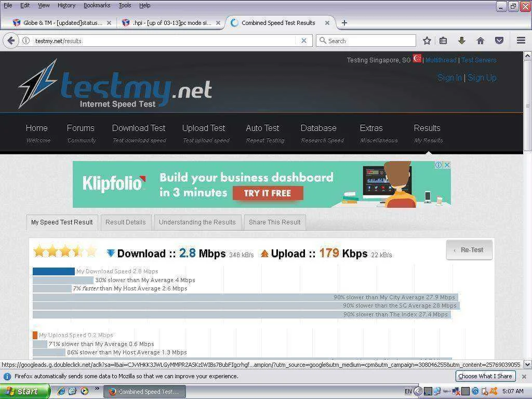Open the Tools menu
The height and width of the screenshot is (399, 532).
pos(125,5)
